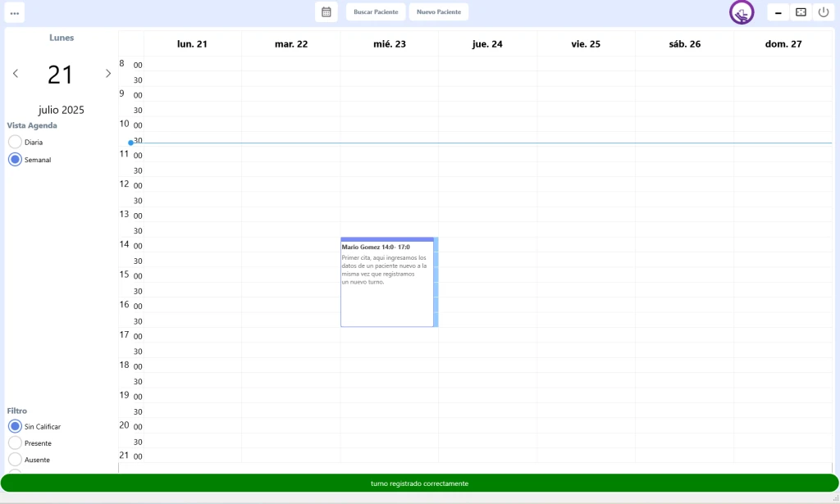Click the vie. 25 column header
Screen dimensions: 840x504
586,44
